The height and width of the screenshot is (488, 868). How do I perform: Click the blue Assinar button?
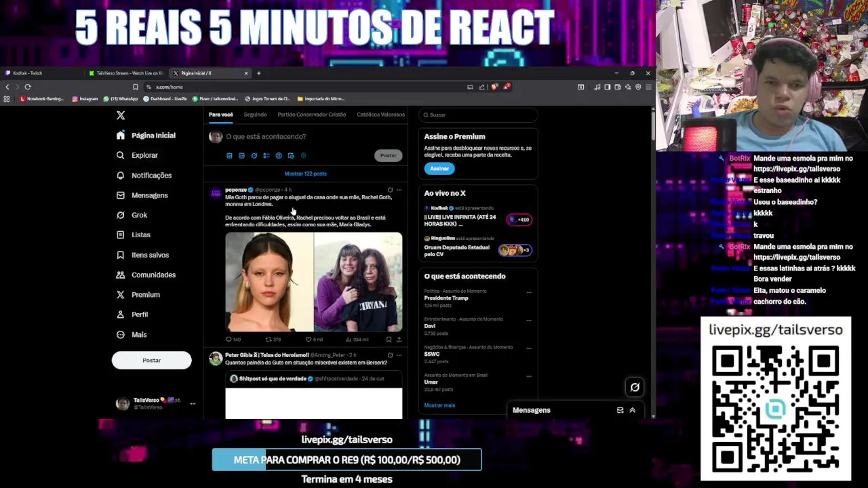click(439, 169)
